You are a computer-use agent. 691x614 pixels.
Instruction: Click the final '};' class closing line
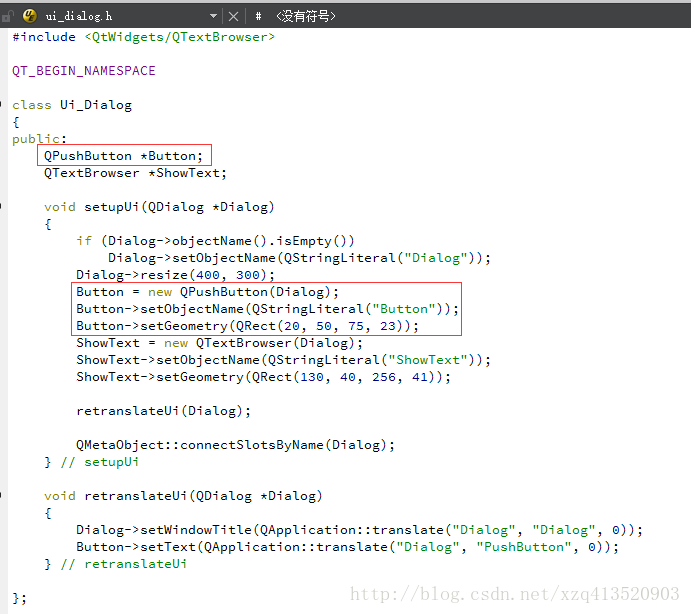[19, 598]
